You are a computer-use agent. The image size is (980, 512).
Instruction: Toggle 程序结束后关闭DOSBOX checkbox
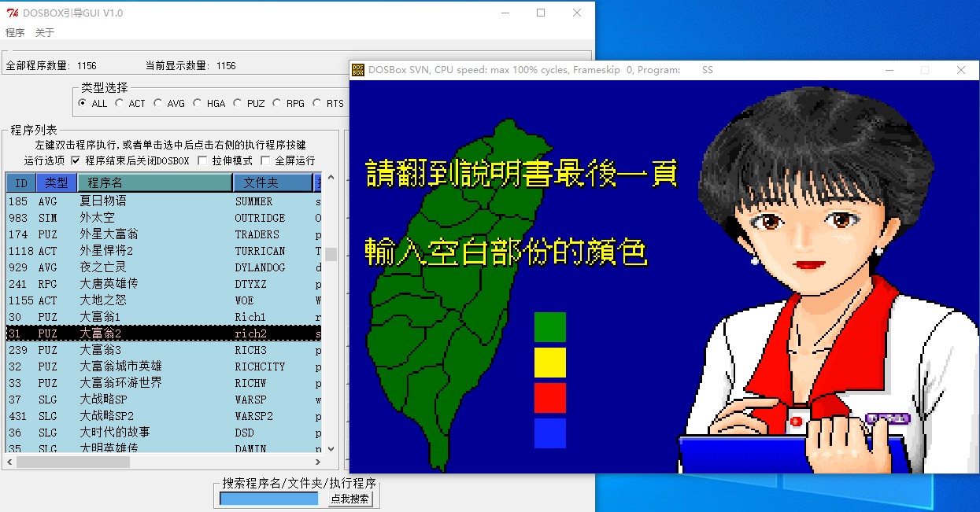(76, 160)
